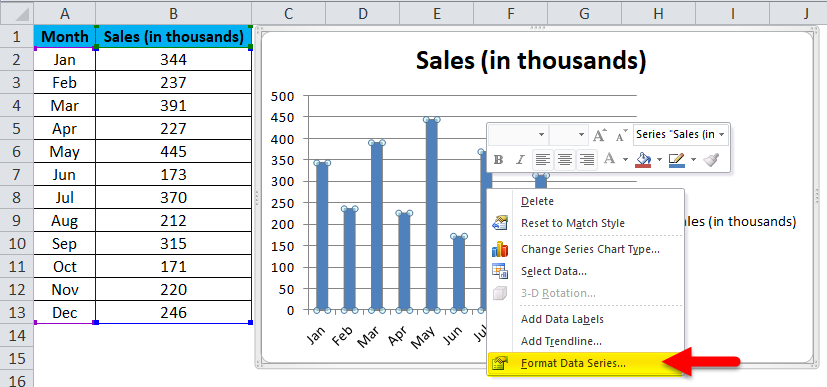827x387 pixels.
Task: Select row 14 header
Action: (x=16, y=336)
